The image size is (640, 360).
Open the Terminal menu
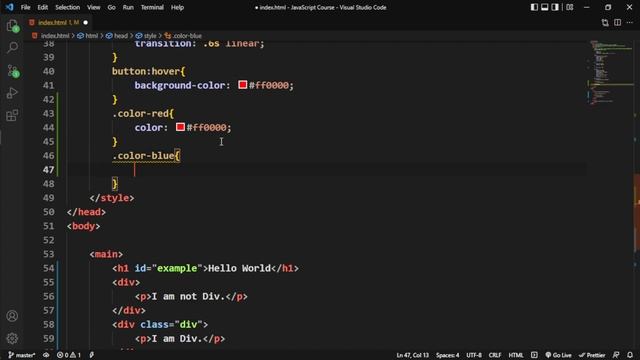point(152,7)
